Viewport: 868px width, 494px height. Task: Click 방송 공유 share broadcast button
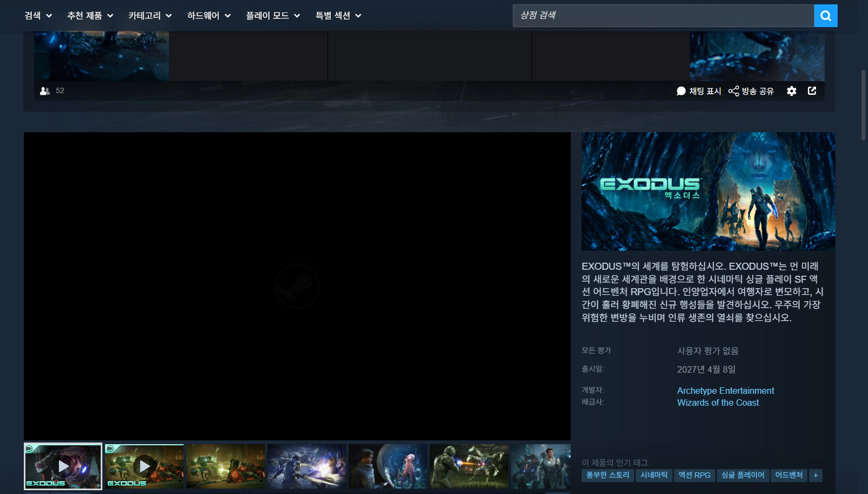tap(751, 91)
